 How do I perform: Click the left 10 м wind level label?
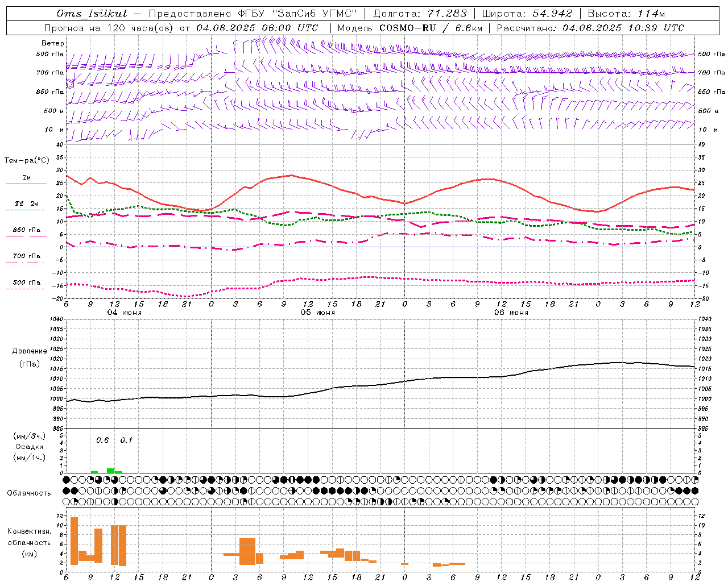(x=55, y=130)
